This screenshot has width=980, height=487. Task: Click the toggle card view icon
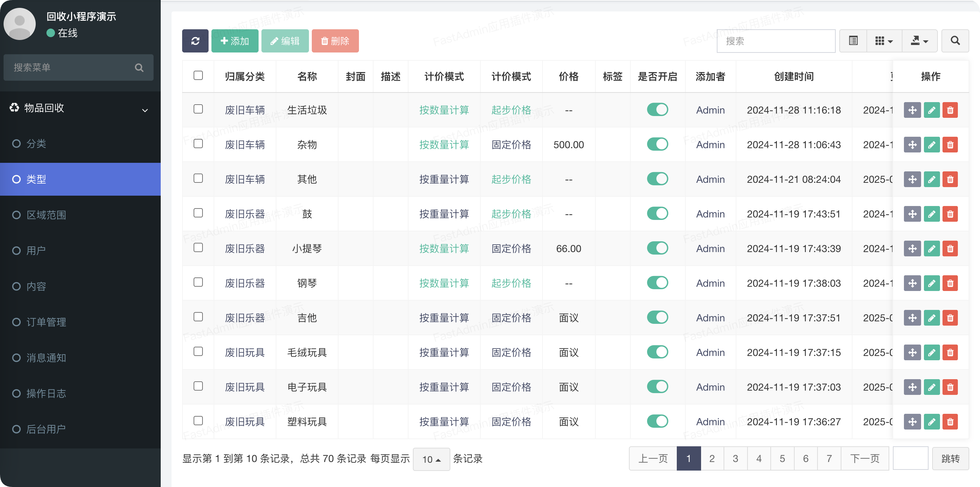click(853, 41)
